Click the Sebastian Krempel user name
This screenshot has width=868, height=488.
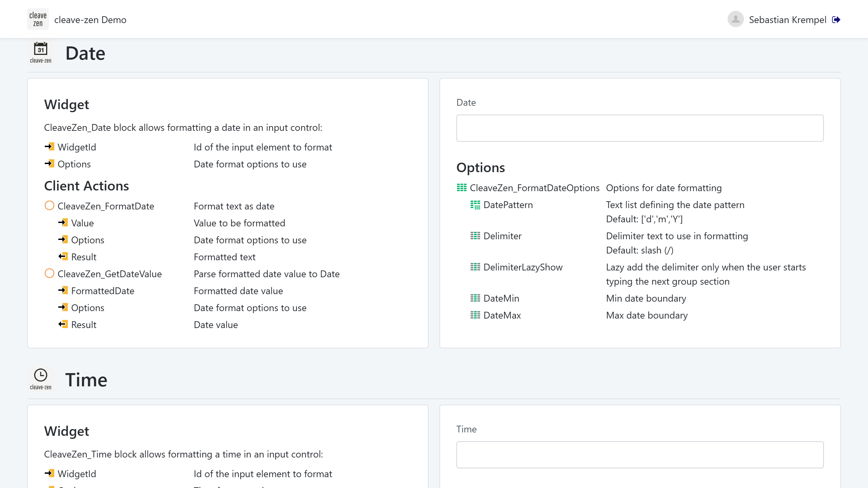pos(787,20)
